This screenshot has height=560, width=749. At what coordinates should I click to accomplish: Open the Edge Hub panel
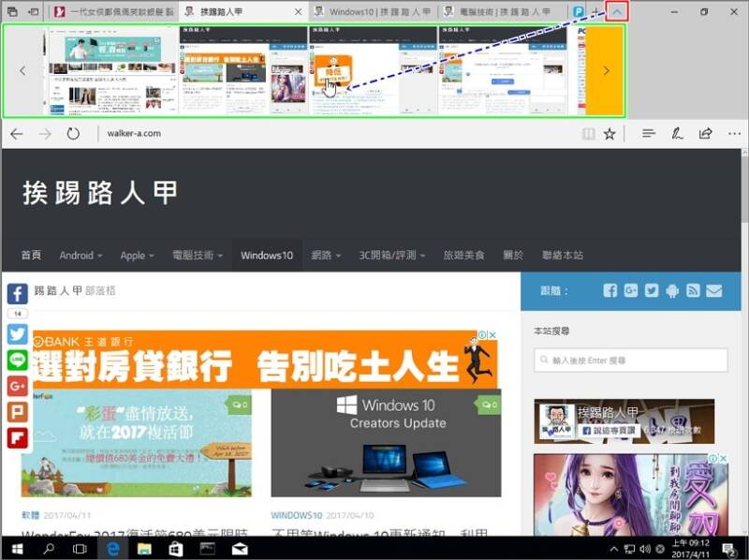pyautogui.click(x=648, y=134)
